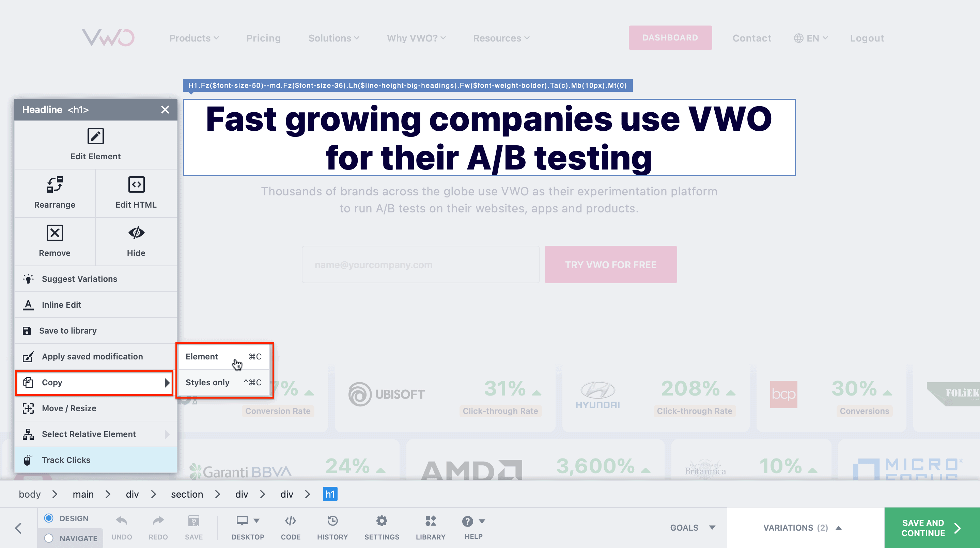
Task: Click the Select Relative Element hierarchy icon
Action: click(x=28, y=434)
